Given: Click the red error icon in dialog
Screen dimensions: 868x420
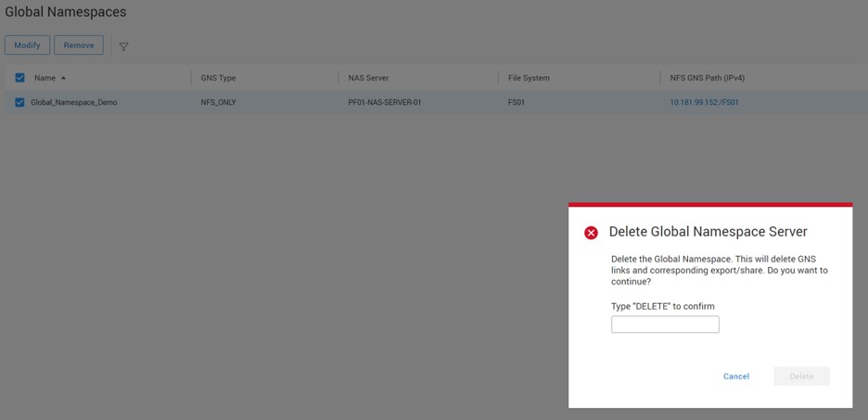Looking at the screenshot, I should 591,233.
